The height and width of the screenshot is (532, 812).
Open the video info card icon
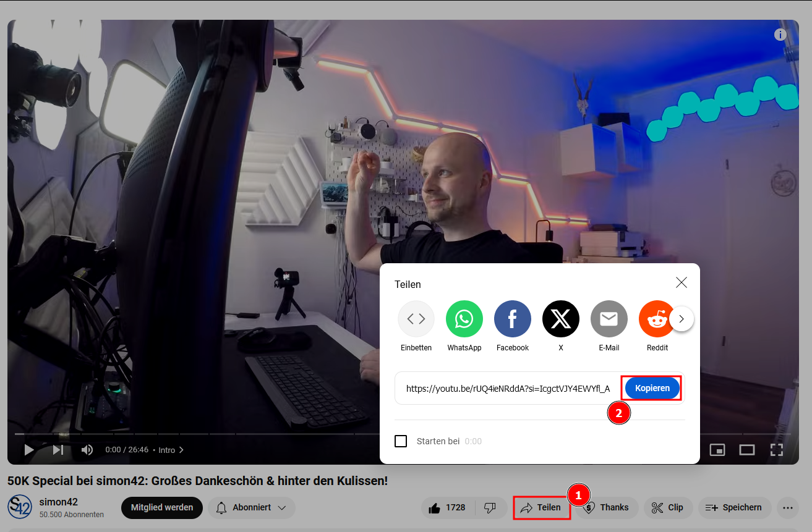[x=780, y=35]
